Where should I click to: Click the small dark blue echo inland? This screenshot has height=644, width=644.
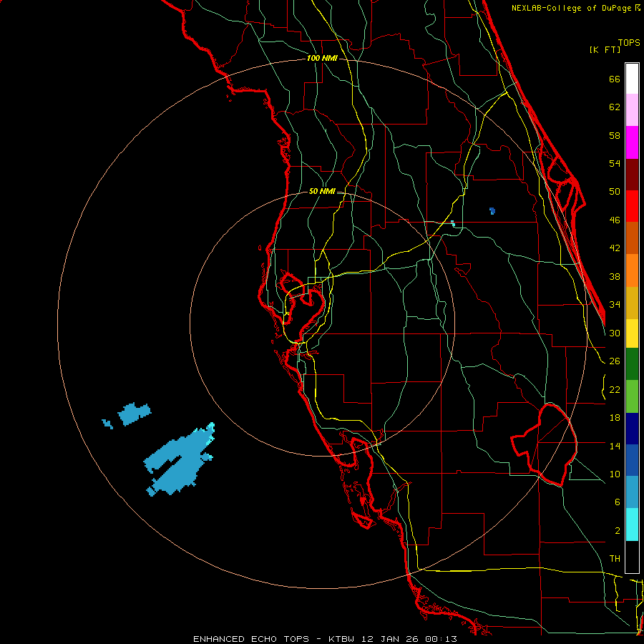click(x=492, y=211)
